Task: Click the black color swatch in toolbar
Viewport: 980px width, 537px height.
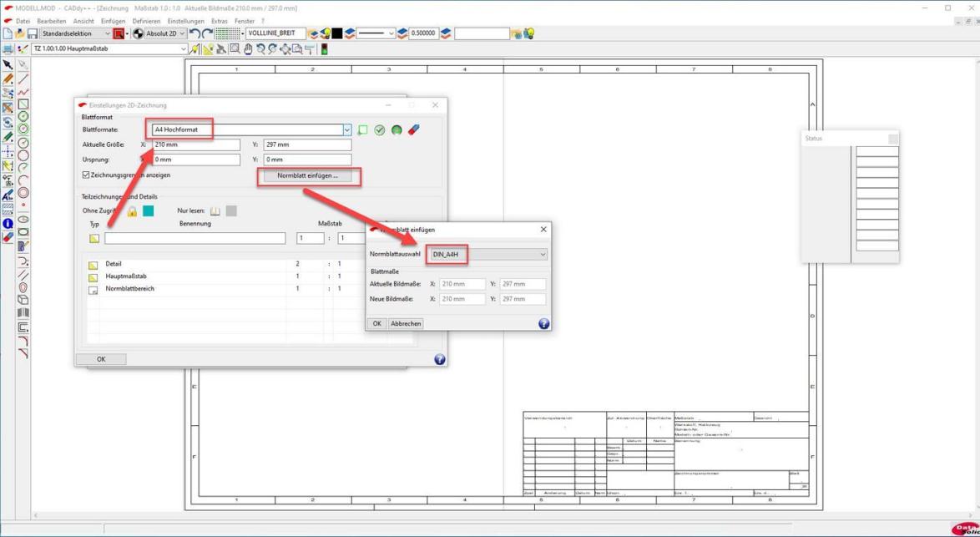Action: (337, 34)
